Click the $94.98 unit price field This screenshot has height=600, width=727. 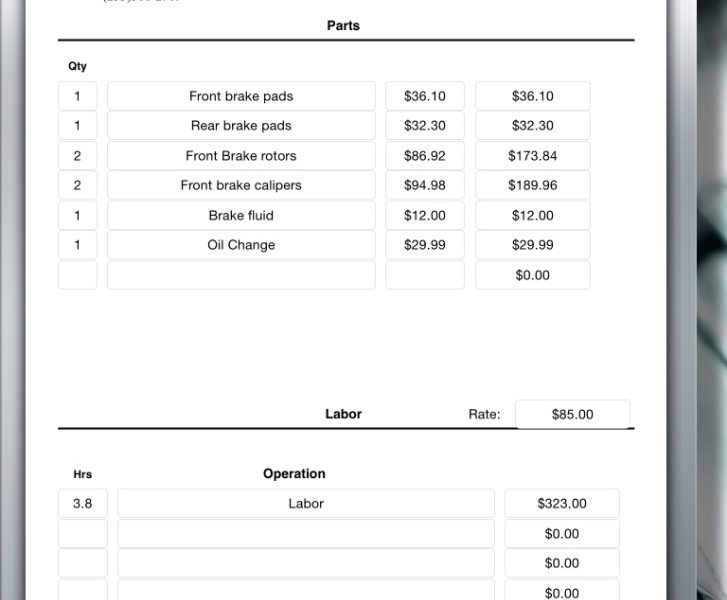point(425,185)
